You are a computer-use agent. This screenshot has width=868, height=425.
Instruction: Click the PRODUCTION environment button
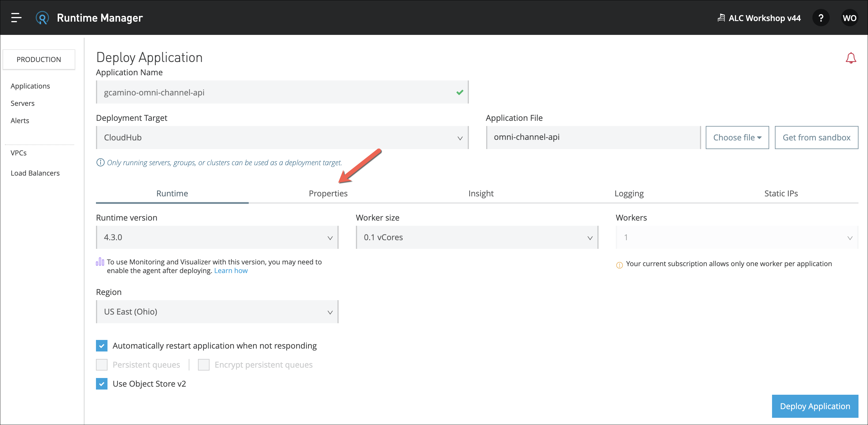pos(39,60)
